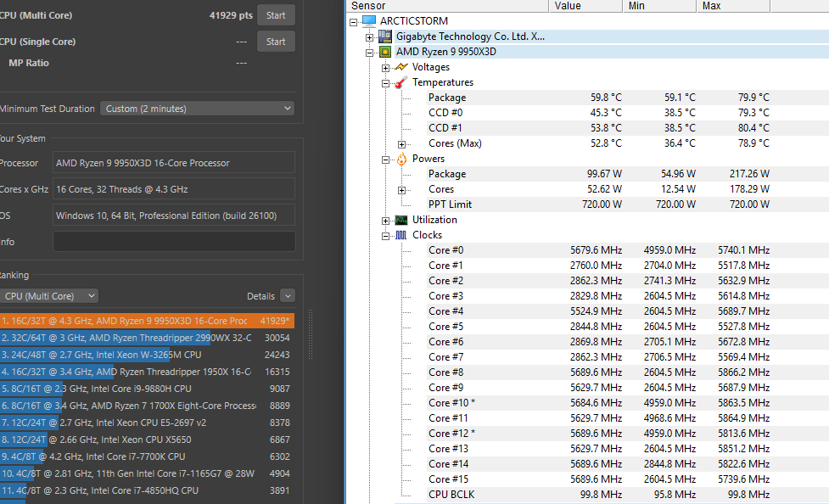This screenshot has width=829, height=504.
Task: Click the Cores x GHz field
Action: click(174, 189)
